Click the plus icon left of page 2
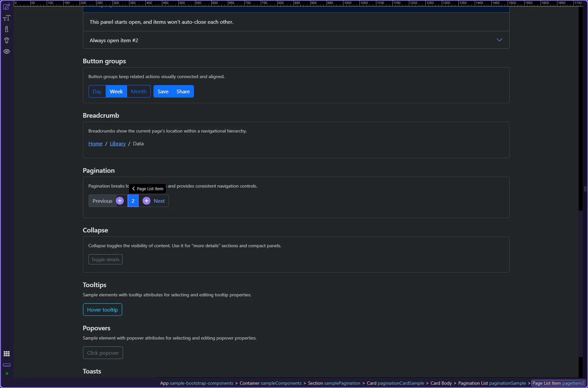Image resolution: width=588 pixels, height=388 pixels. click(120, 201)
